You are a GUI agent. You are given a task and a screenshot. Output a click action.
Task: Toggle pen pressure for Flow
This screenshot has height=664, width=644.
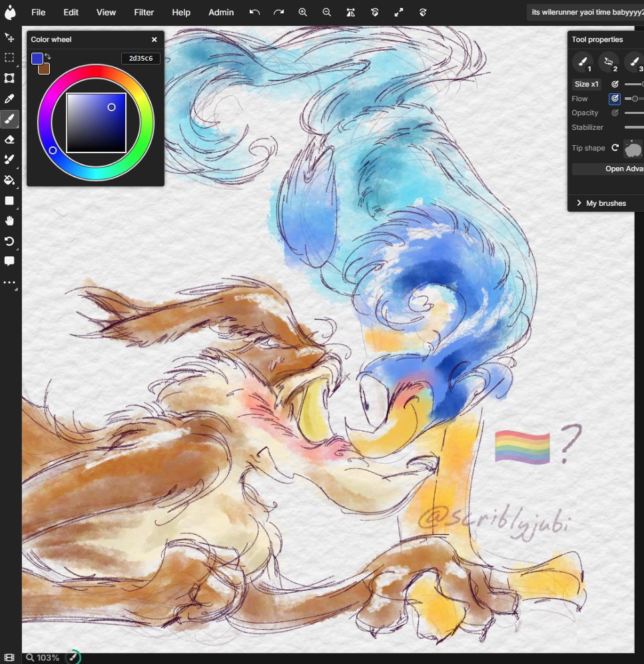pos(615,99)
